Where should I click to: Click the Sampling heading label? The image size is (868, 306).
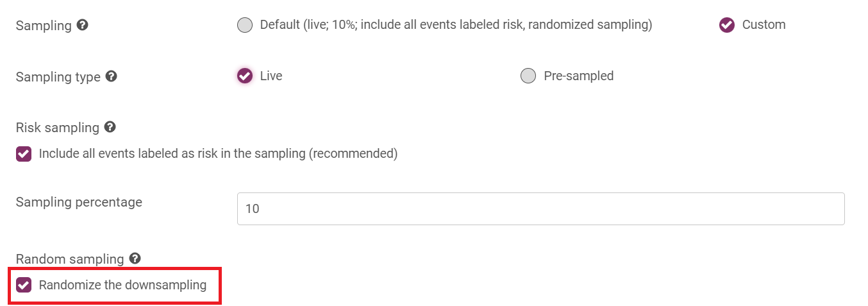tap(44, 26)
